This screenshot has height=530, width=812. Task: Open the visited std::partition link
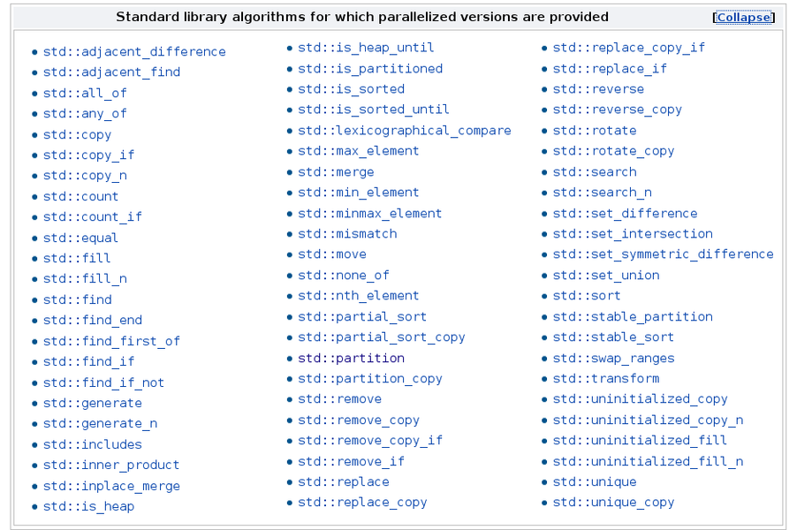coord(351,359)
